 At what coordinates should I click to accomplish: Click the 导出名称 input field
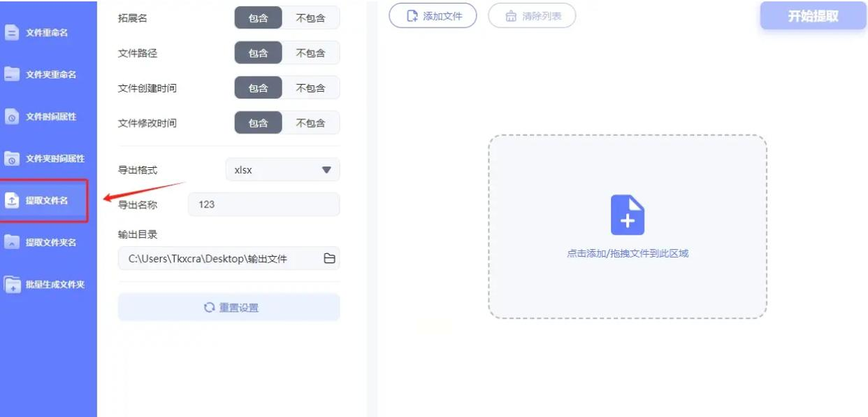click(263, 204)
